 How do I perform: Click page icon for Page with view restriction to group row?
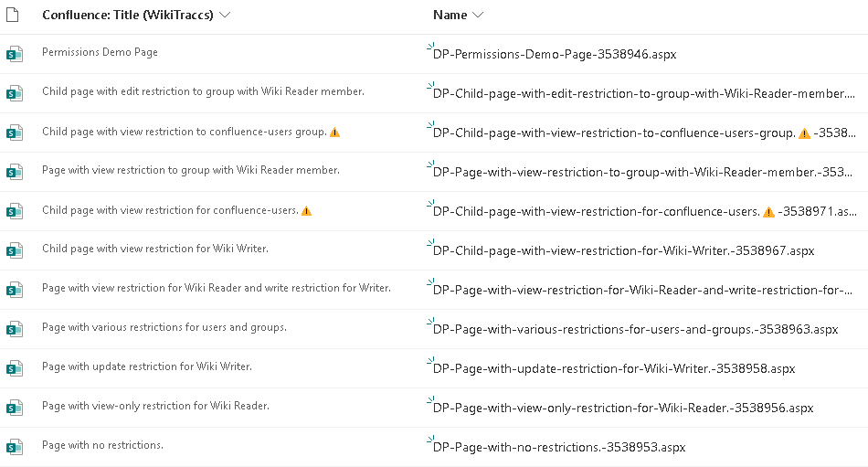click(15, 173)
